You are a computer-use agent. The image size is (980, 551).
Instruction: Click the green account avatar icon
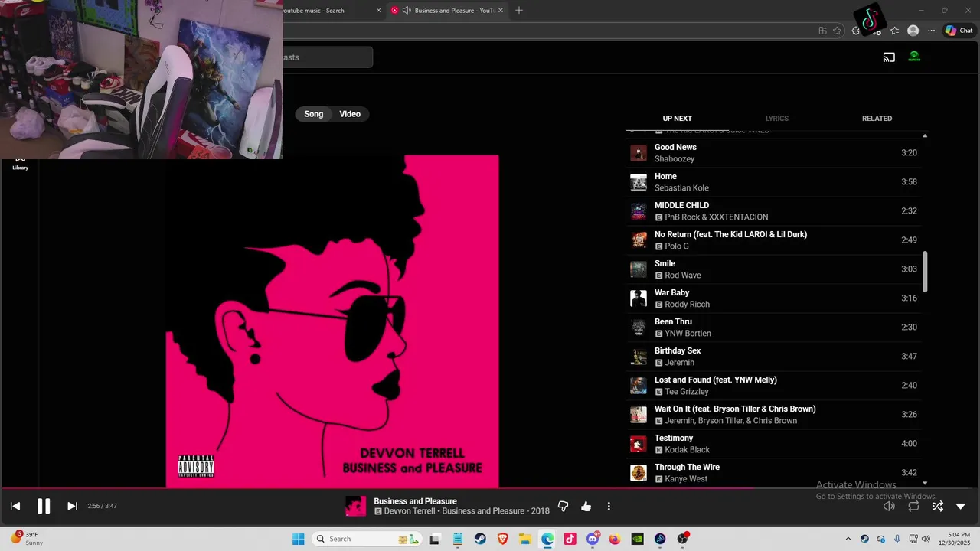914,57
